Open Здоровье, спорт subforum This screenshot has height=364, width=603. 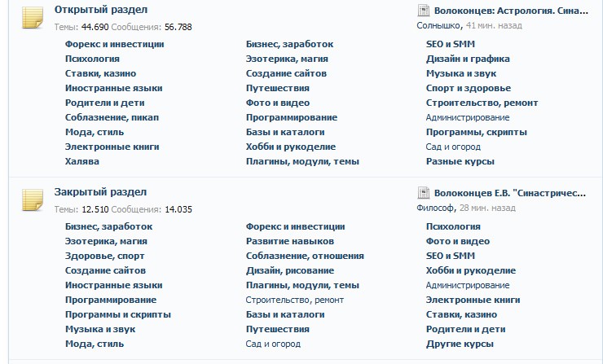(x=104, y=256)
